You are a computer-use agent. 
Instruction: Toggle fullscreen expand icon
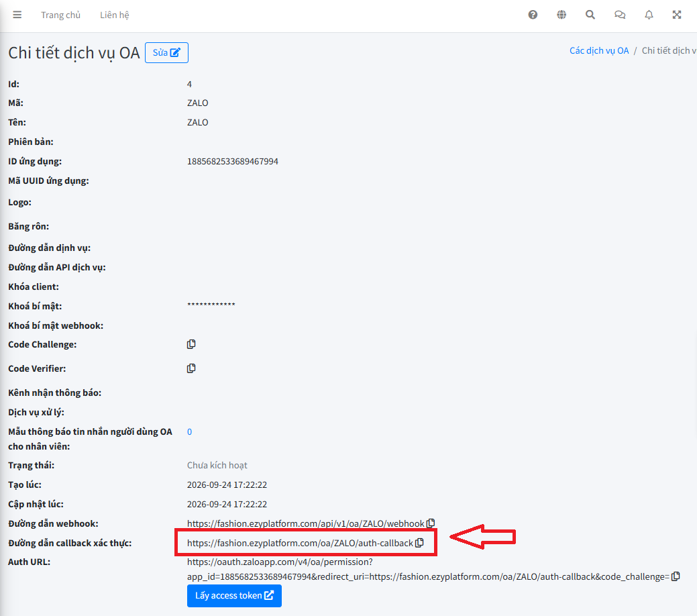677,15
